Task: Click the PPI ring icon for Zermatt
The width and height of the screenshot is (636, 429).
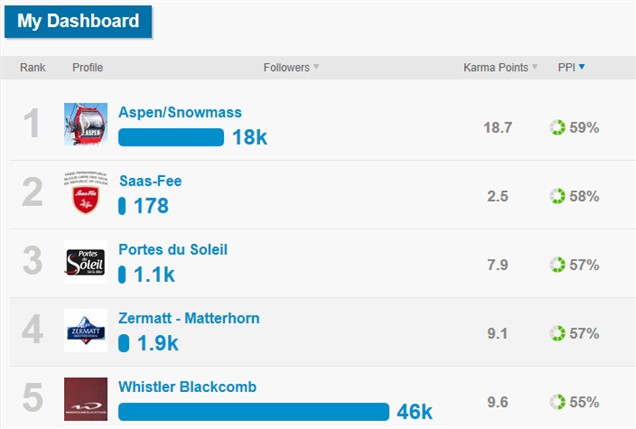Action: pyautogui.click(x=557, y=333)
